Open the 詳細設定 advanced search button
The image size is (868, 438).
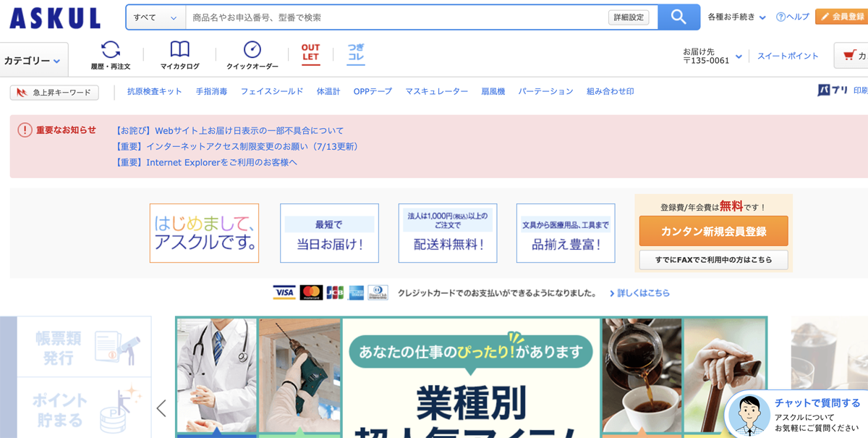[628, 17]
